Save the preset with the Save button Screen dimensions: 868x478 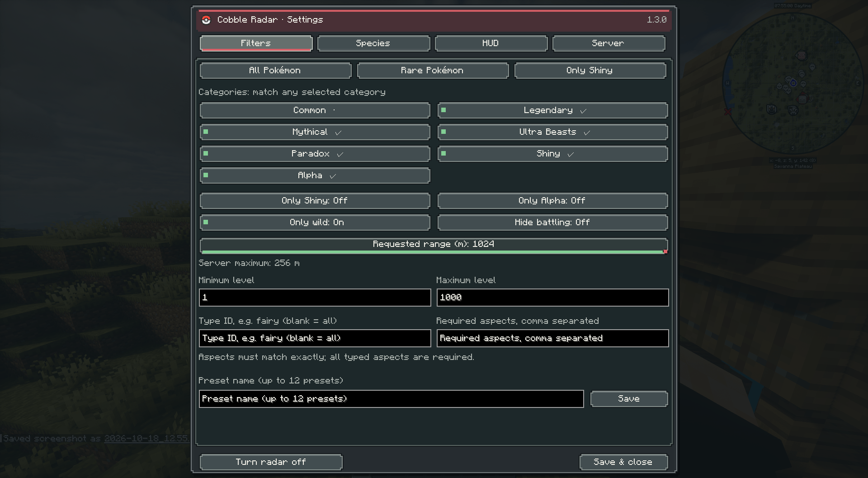coord(629,399)
